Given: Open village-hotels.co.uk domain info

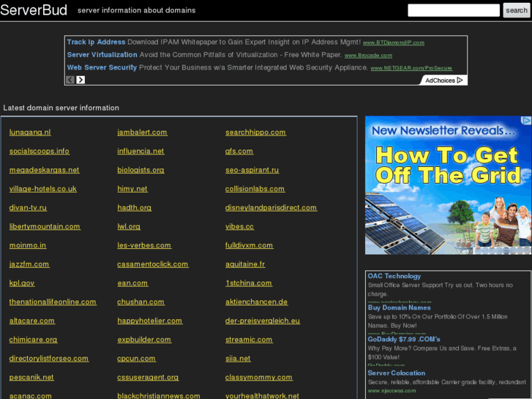Looking at the screenshot, I should coord(43,189).
